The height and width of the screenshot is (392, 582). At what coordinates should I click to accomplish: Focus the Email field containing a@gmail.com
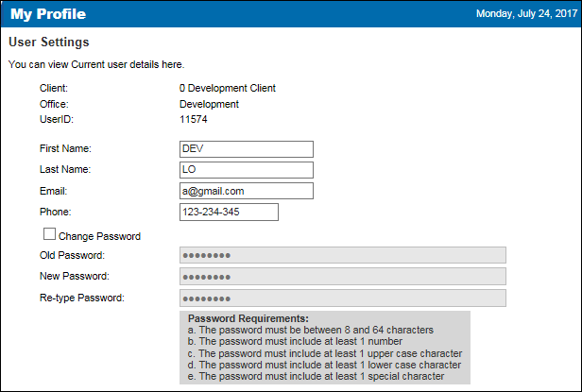pos(247,191)
